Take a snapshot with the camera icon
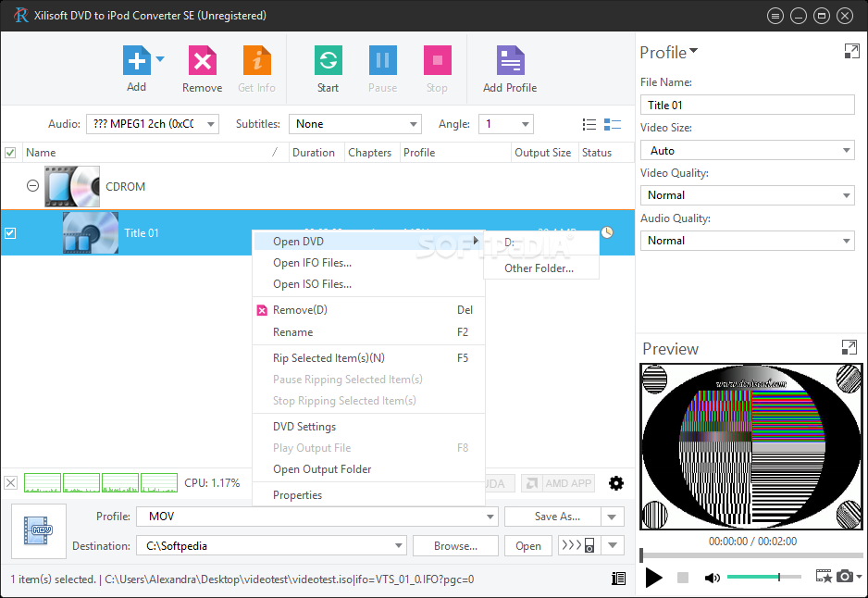 844,577
